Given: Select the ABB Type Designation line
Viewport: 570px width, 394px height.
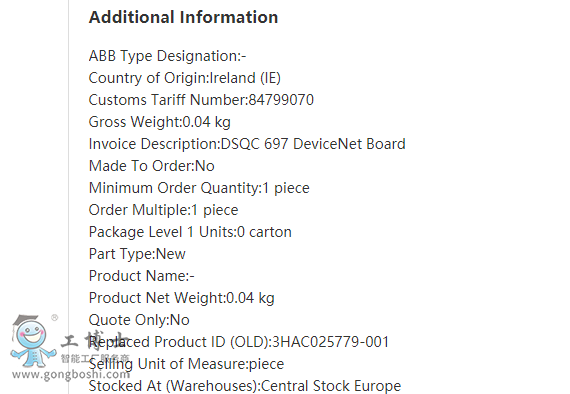Looking at the screenshot, I should [168, 56].
